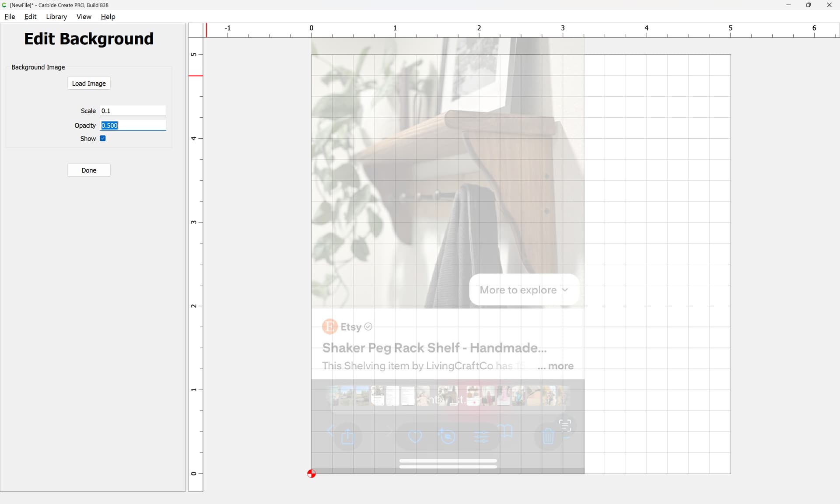
Task: Toggle the Show background checkbox
Action: click(x=103, y=139)
